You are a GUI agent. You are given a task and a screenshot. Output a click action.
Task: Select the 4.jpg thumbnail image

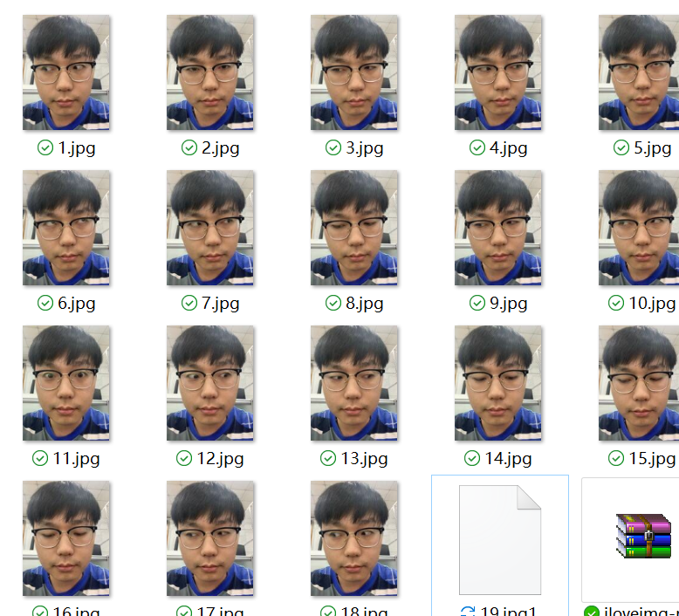coord(498,72)
